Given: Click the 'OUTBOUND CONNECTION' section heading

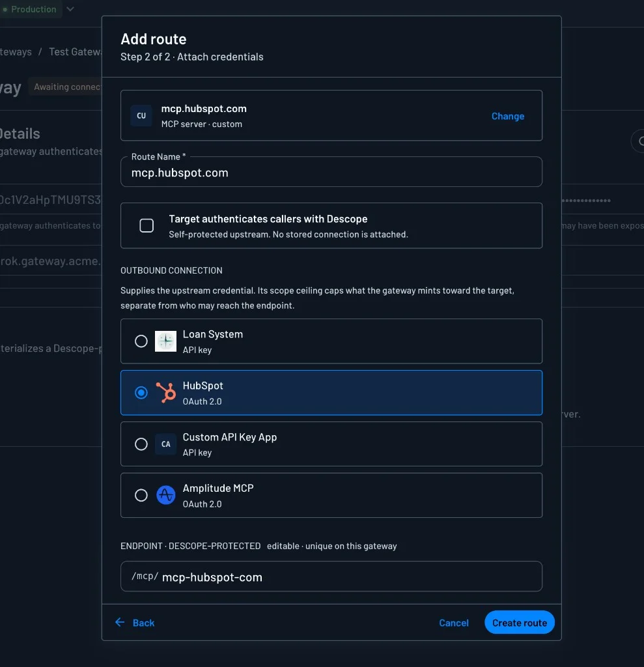Looking at the screenshot, I should (171, 270).
